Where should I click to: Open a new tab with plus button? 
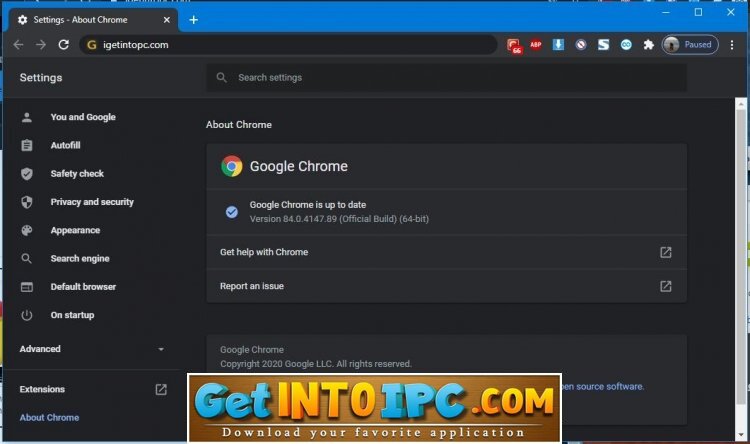tap(193, 19)
